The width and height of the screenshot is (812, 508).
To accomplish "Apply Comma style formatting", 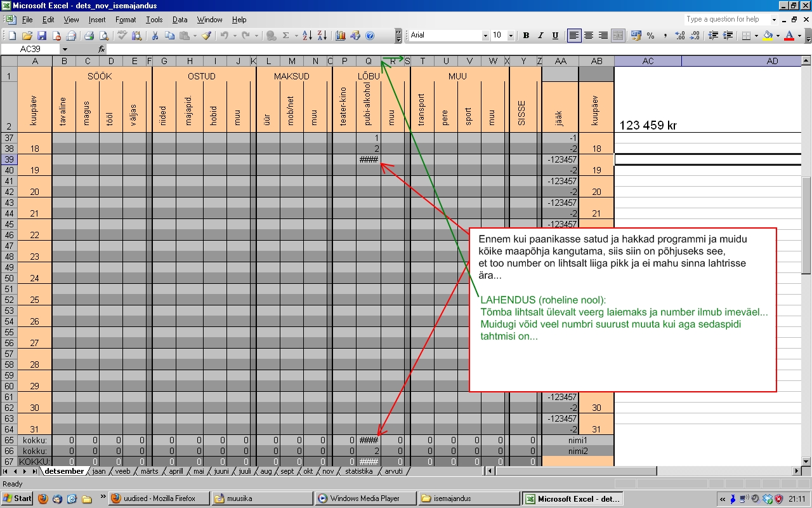I will (665, 36).
